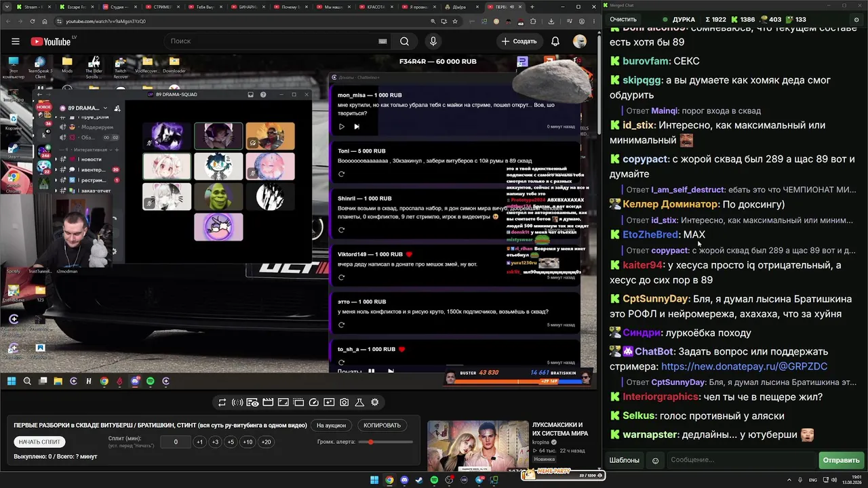Open Steam from the bottom Windows taskbar
868x488 pixels.
[419, 481]
